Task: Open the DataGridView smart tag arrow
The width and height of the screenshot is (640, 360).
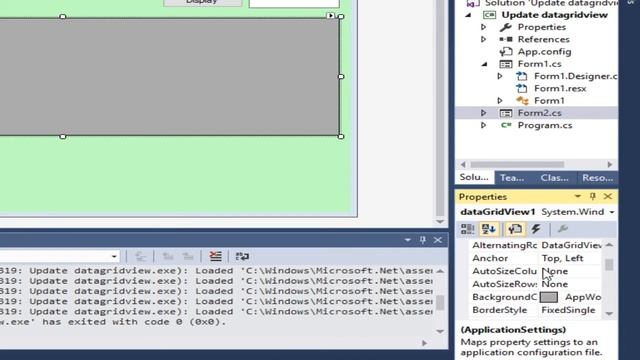Action: click(331, 16)
